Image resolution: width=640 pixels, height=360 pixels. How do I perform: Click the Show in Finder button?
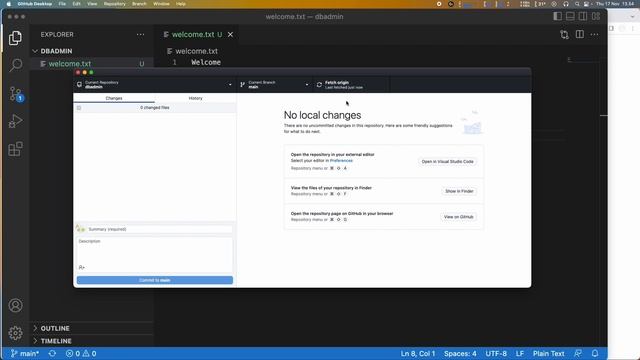(x=459, y=191)
